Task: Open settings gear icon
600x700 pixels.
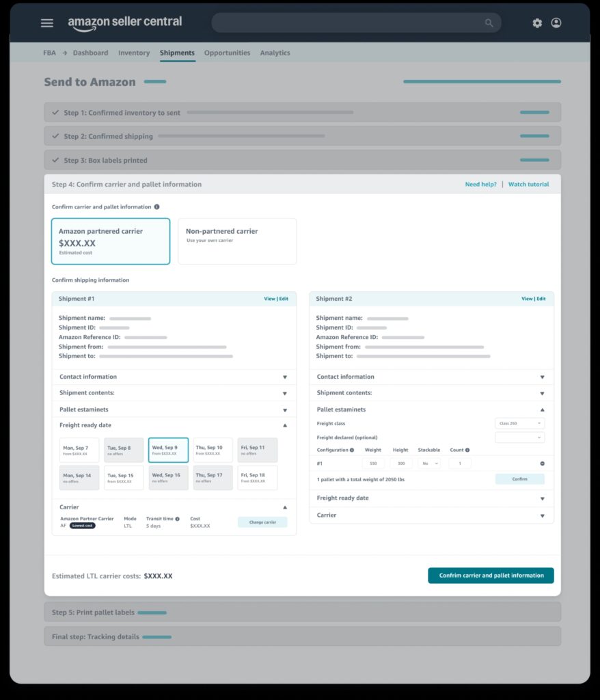Action: tap(537, 23)
